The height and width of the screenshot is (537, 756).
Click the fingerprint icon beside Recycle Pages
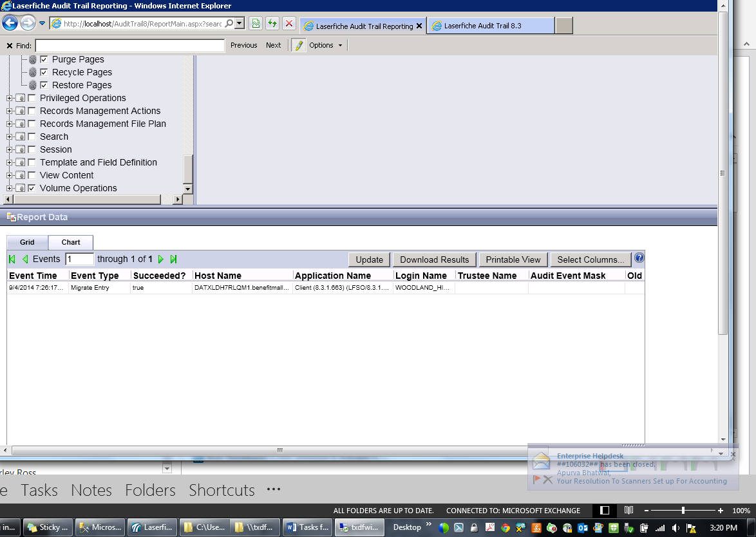[x=33, y=72]
